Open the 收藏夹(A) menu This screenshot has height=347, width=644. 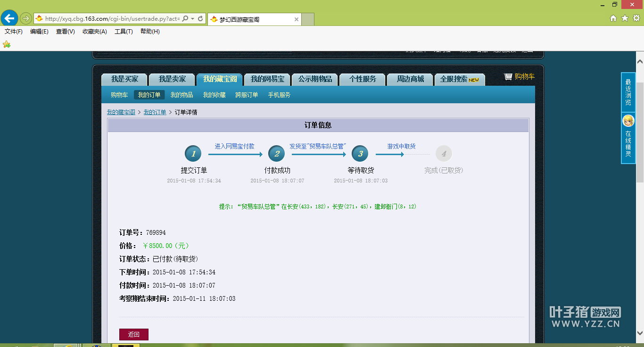click(x=95, y=32)
